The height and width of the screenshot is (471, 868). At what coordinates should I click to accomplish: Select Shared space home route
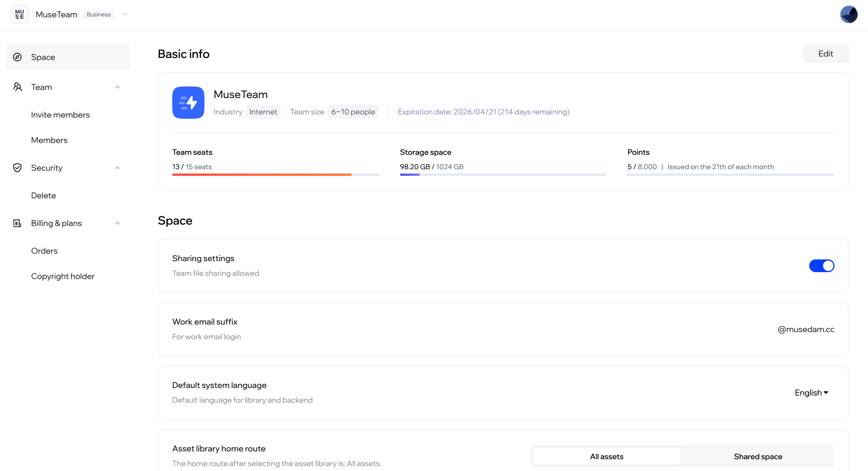pos(757,456)
